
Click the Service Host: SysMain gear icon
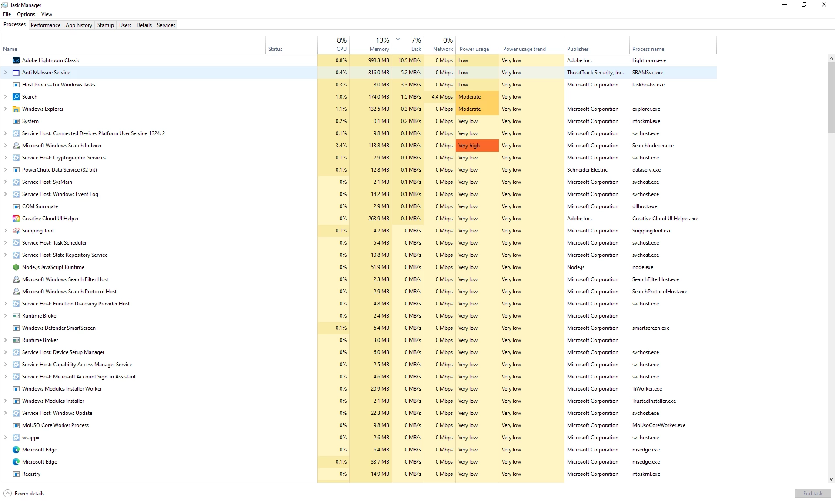[x=16, y=182]
